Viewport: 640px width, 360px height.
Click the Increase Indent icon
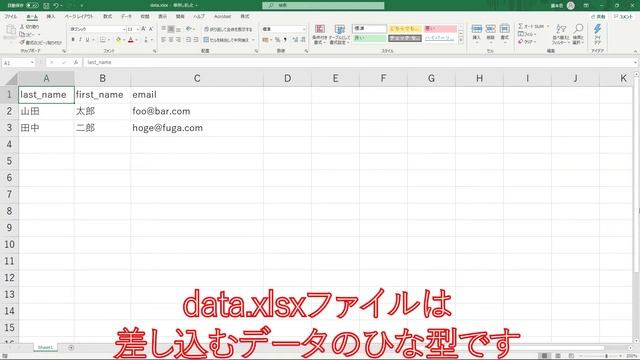point(196,40)
